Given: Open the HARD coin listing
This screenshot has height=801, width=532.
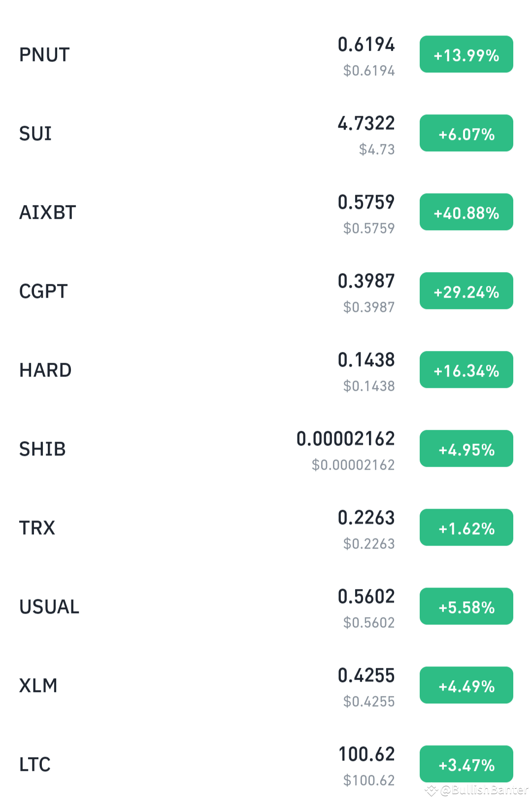Looking at the screenshot, I should pos(266,370).
